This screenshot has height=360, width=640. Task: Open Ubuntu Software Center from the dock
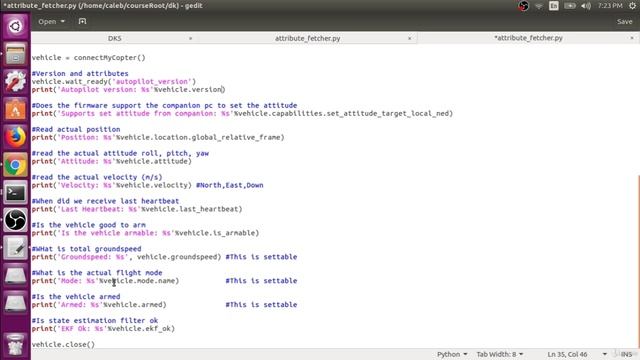pyautogui.click(x=15, y=109)
